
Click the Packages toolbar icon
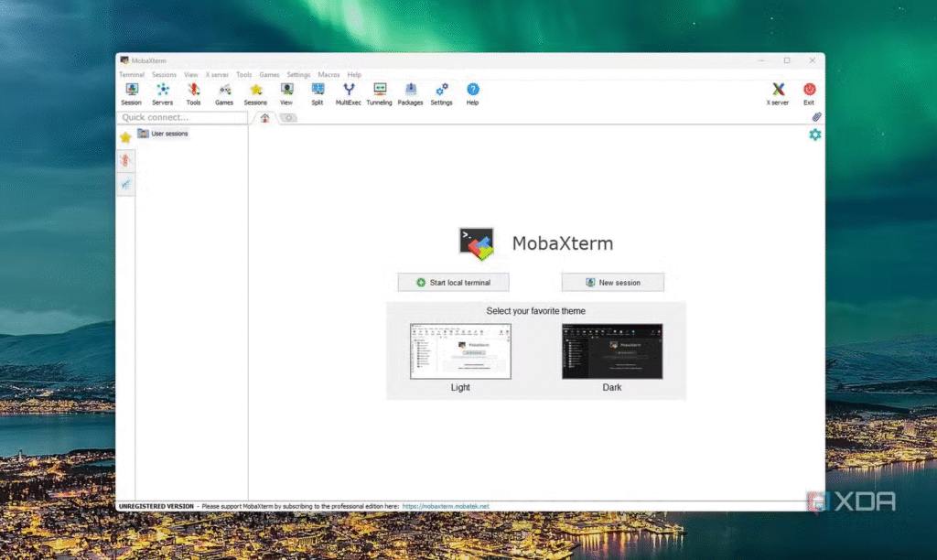410,92
